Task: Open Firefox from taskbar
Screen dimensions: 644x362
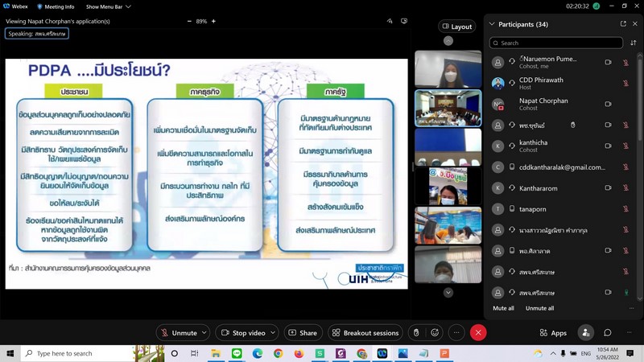Action: 299,353
